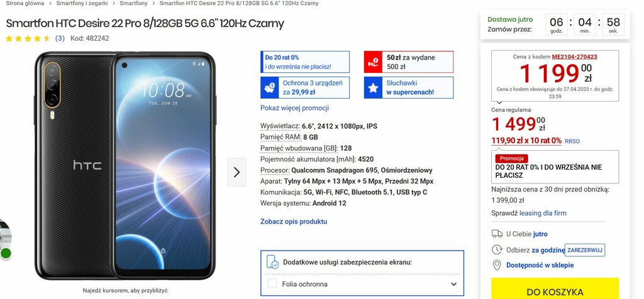Add product with DO KOSZYKA button
This screenshot has height=299, width=644.
[555, 289]
